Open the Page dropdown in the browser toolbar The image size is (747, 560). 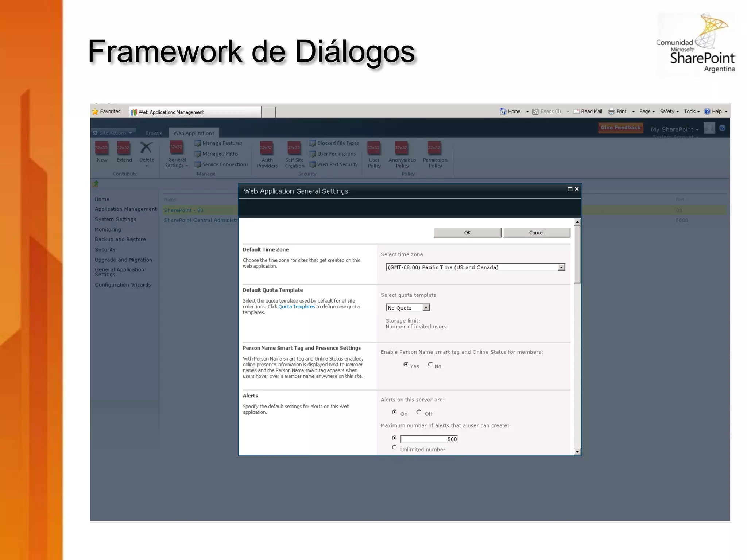[x=647, y=112]
